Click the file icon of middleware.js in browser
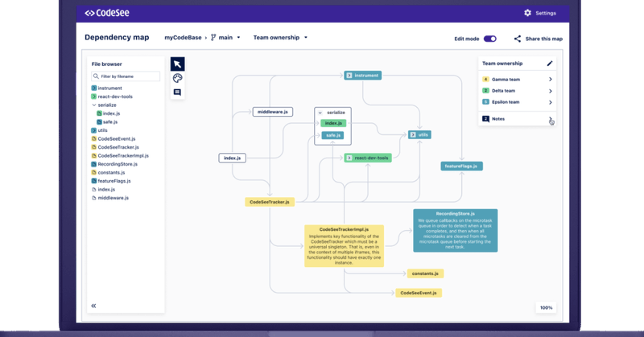 tap(93, 198)
